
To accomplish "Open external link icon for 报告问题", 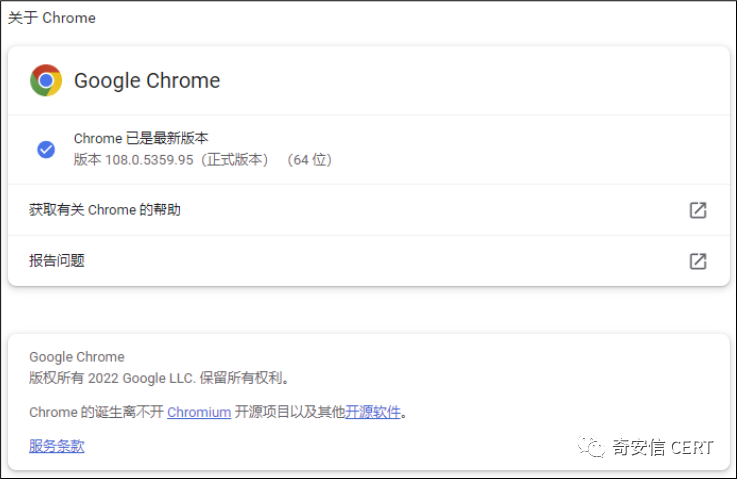I will (x=698, y=261).
